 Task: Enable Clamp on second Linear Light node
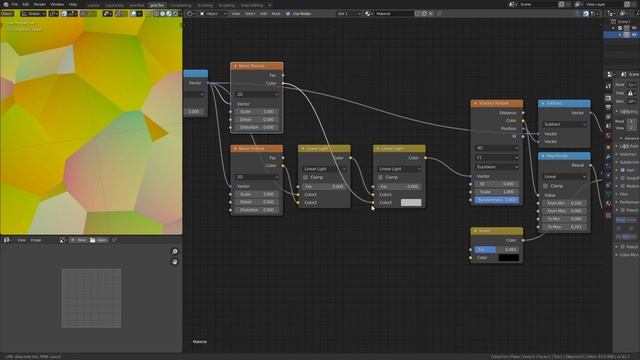tap(380, 177)
